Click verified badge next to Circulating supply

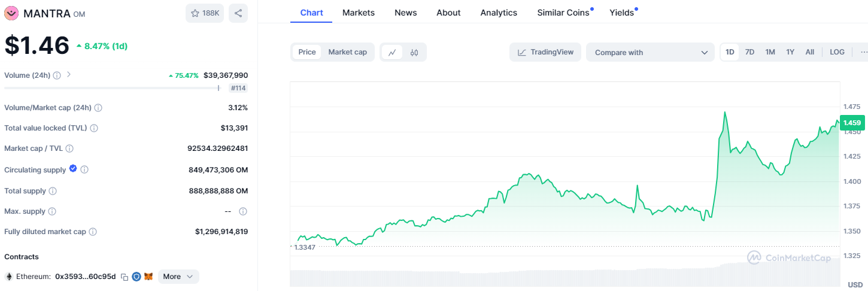pos(73,169)
